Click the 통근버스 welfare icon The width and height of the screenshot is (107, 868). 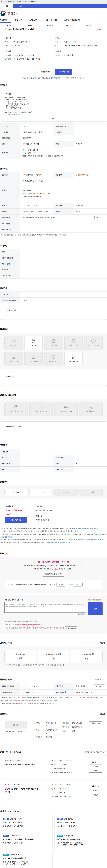(x=13, y=343)
